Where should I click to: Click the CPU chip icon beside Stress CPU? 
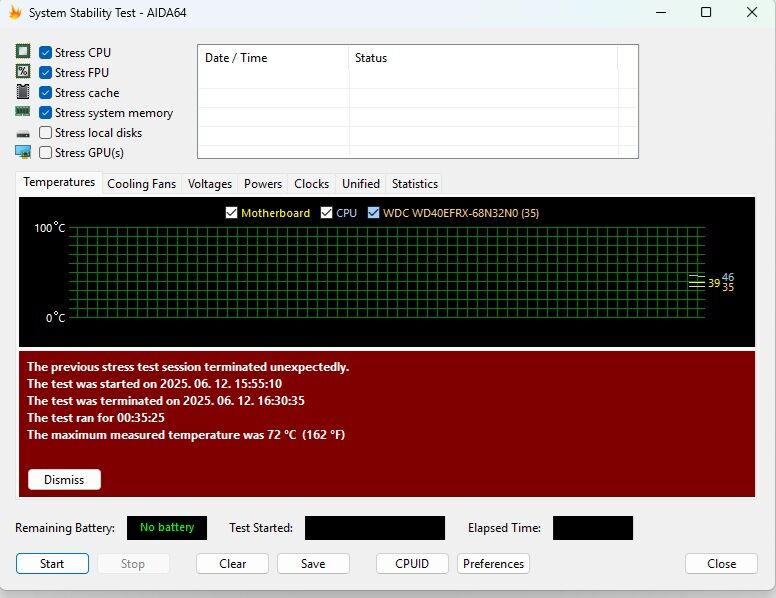pos(23,51)
